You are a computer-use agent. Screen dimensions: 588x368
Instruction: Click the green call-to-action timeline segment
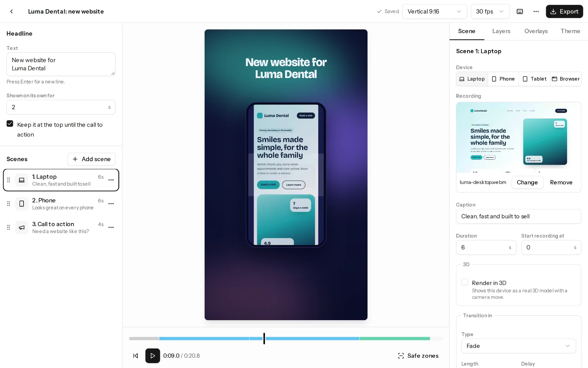coord(395,339)
